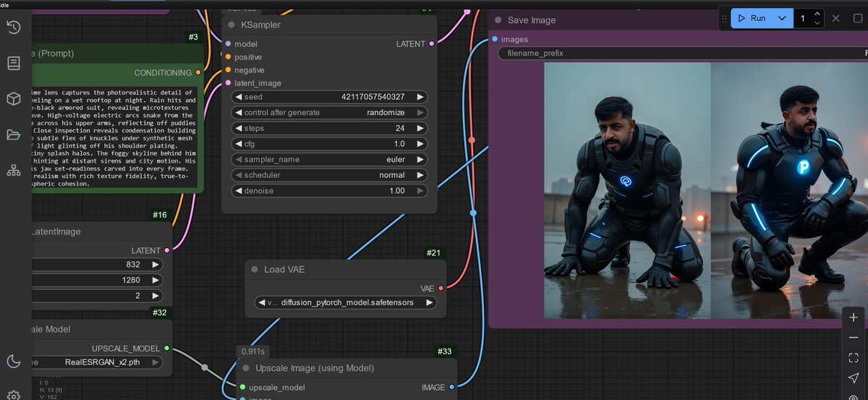The width and height of the screenshot is (868, 400).
Task: Click the Run button
Action: tap(752, 18)
